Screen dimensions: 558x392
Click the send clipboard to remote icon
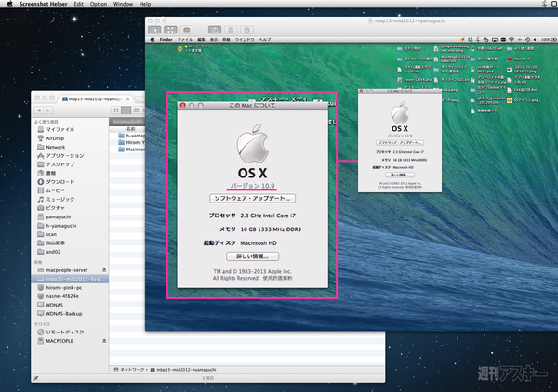click(246, 30)
